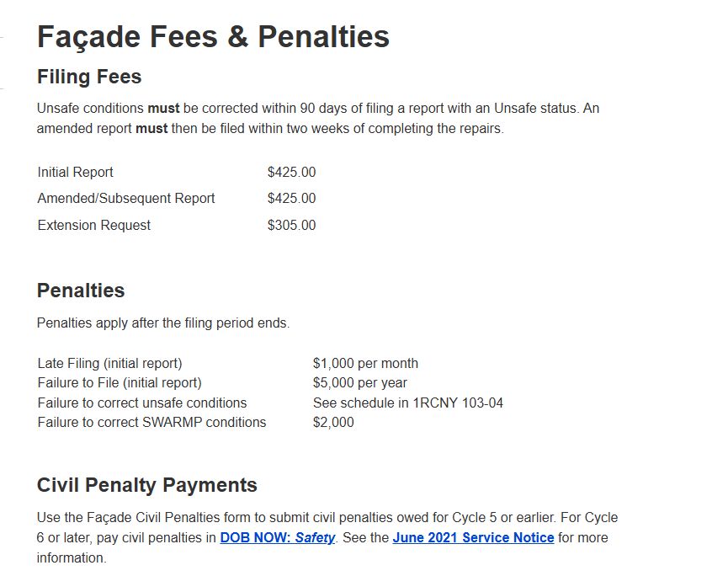Click Failure to File (initial report) label

[x=120, y=383]
